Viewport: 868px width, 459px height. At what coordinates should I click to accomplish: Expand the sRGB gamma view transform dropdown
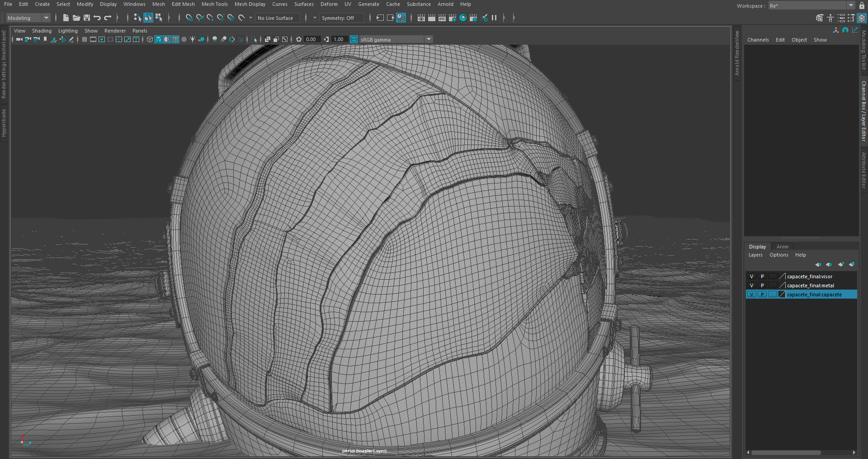point(429,39)
